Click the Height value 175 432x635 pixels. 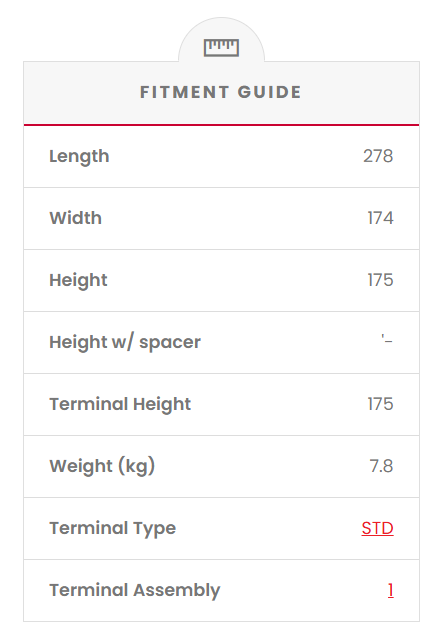tap(381, 280)
